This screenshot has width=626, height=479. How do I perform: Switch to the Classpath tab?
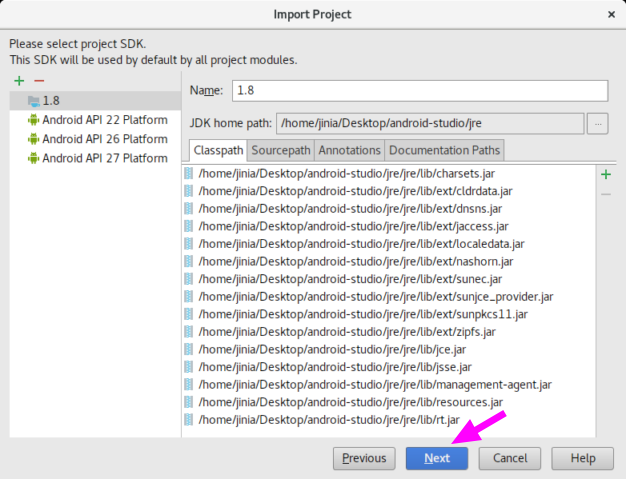pyautogui.click(x=218, y=150)
